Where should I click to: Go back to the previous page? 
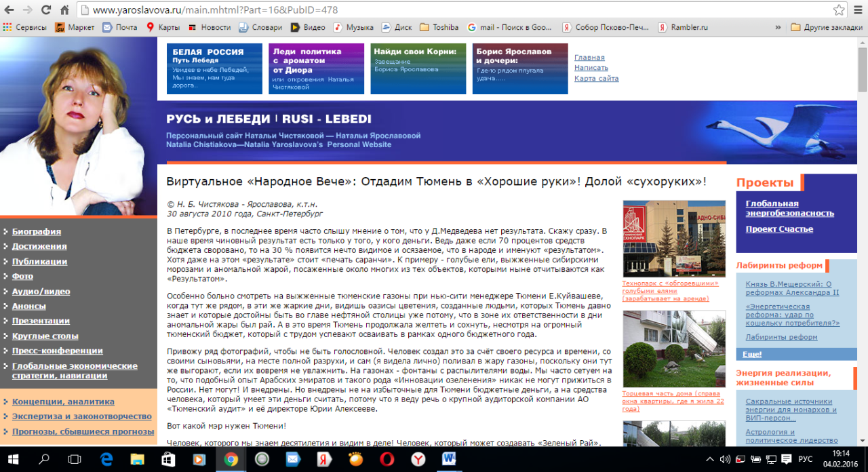10,10
